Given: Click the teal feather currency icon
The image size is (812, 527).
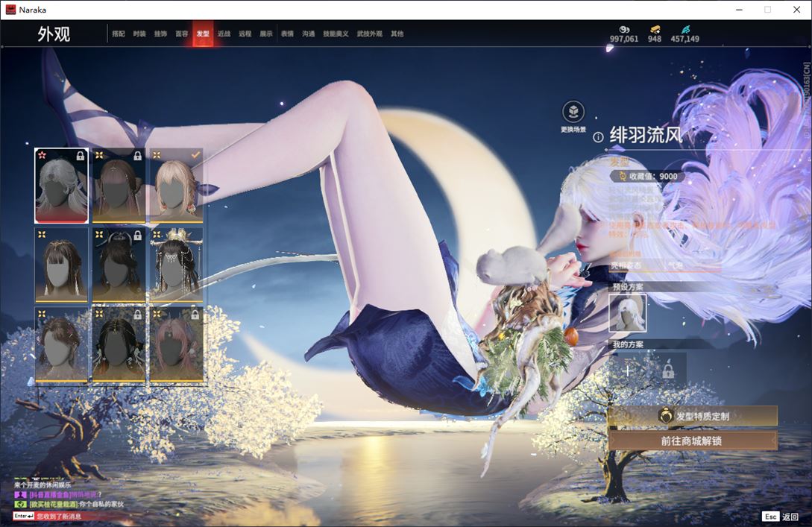Looking at the screenshot, I should [x=685, y=29].
